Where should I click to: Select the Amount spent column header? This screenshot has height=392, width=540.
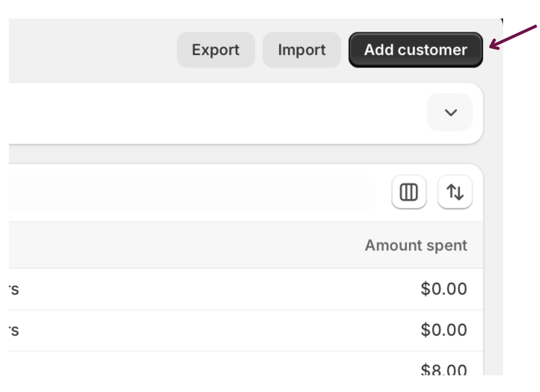416,245
